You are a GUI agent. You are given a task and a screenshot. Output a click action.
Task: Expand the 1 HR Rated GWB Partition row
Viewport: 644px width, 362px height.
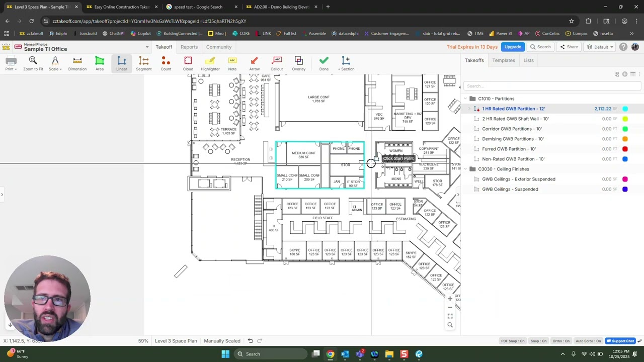[x=469, y=109]
